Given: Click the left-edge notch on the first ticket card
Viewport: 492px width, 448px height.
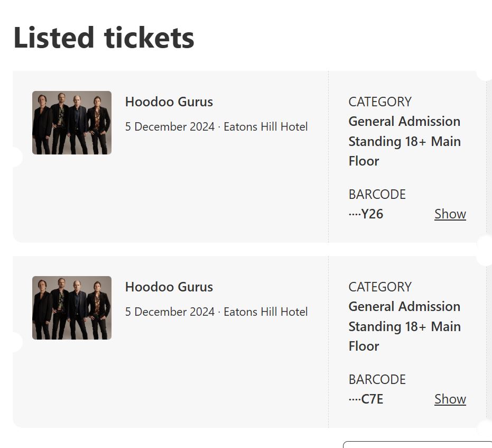Looking at the screenshot, I should click(x=16, y=157).
